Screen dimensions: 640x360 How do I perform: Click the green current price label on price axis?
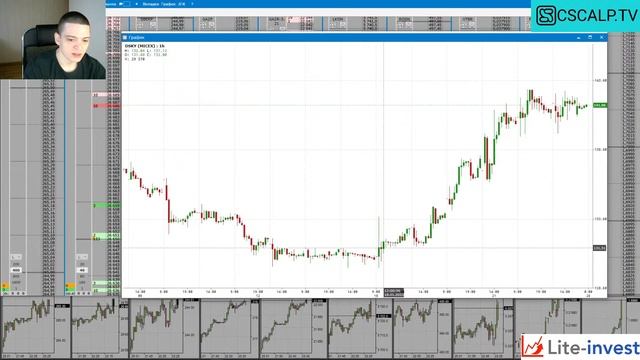[x=600, y=105]
